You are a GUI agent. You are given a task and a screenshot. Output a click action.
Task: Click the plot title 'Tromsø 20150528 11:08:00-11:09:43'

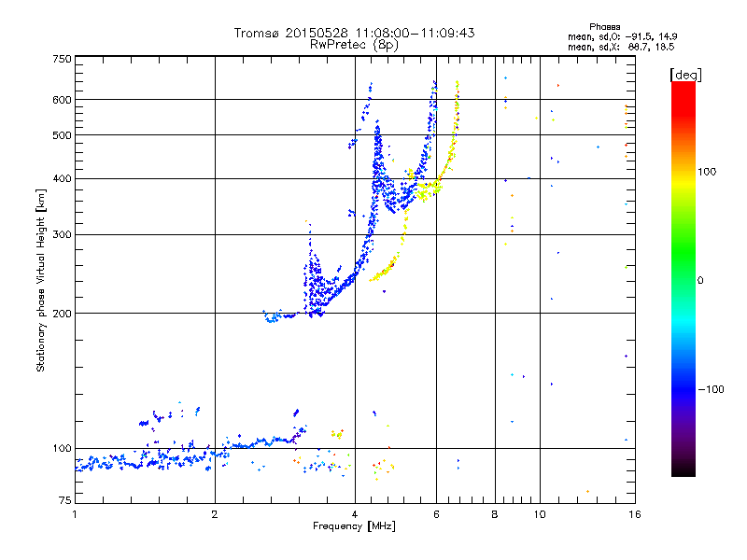pyautogui.click(x=354, y=33)
